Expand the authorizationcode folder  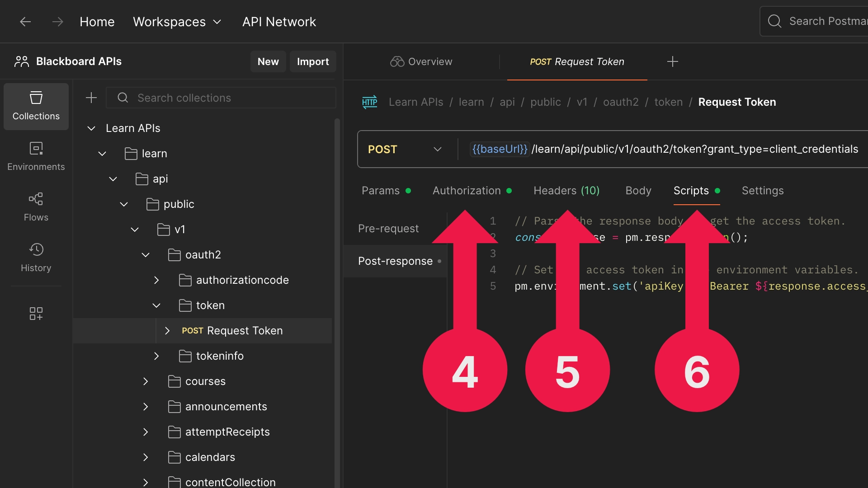click(x=156, y=280)
